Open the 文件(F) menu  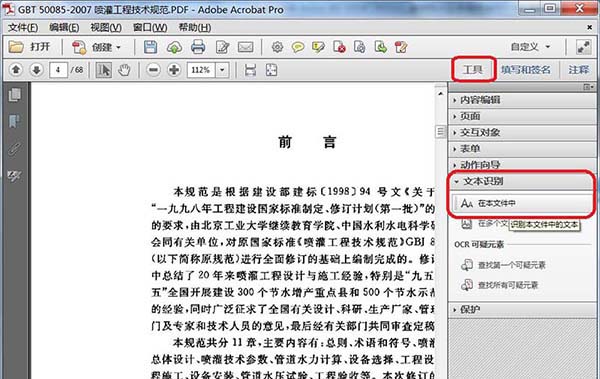(23, 28)
